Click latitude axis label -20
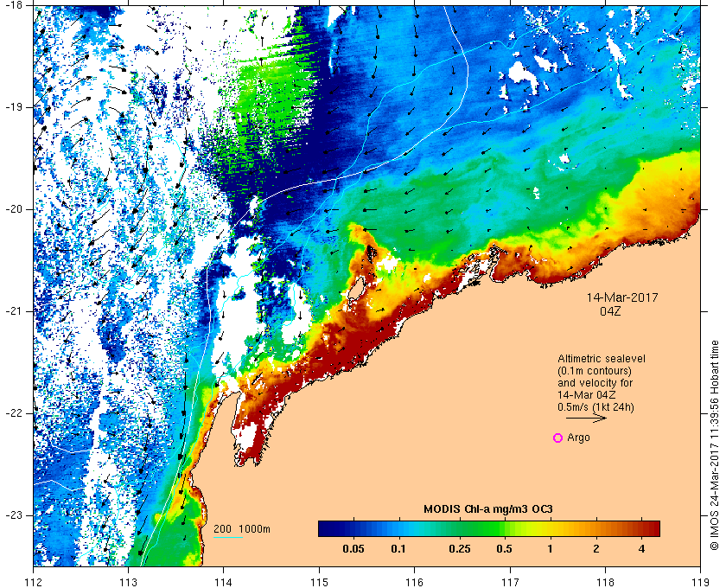 click(x=14, y=209)
